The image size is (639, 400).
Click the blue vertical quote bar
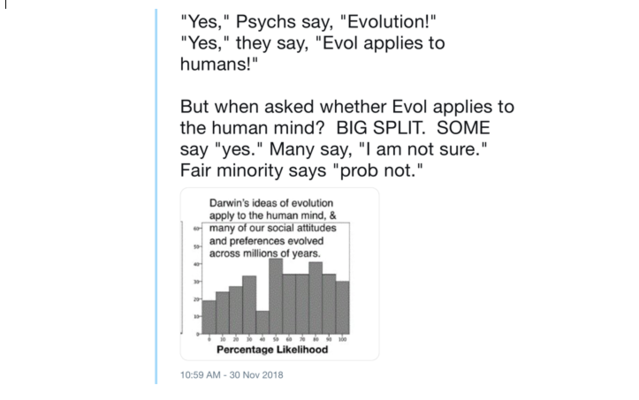pyautogui.click(x=156, y=196)
